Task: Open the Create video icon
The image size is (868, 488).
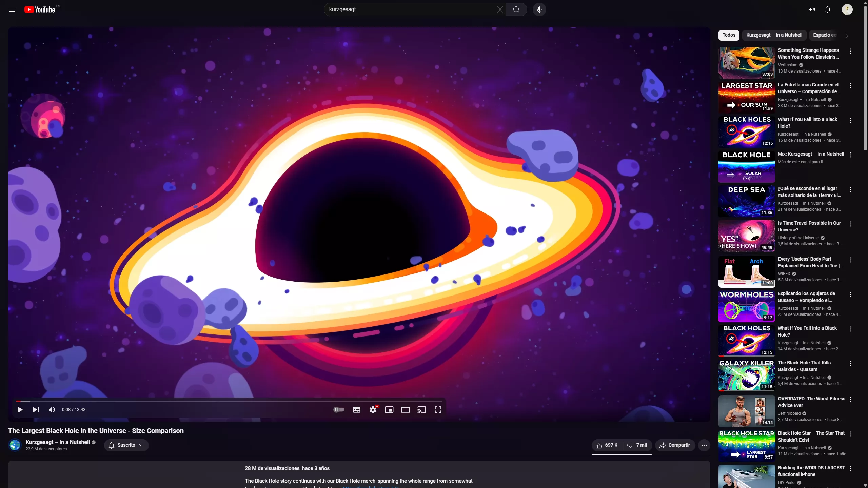Action: (x=811, y=9)
